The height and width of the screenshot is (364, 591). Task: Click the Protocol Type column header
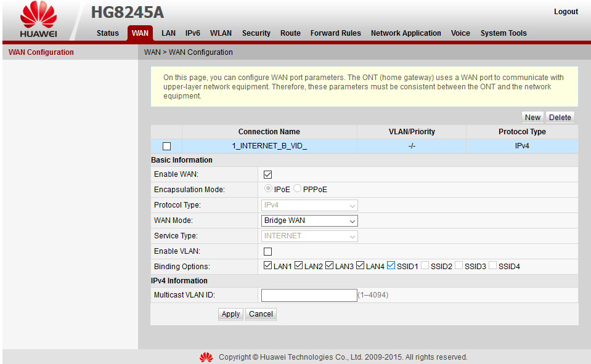click(x=522, y=132)
